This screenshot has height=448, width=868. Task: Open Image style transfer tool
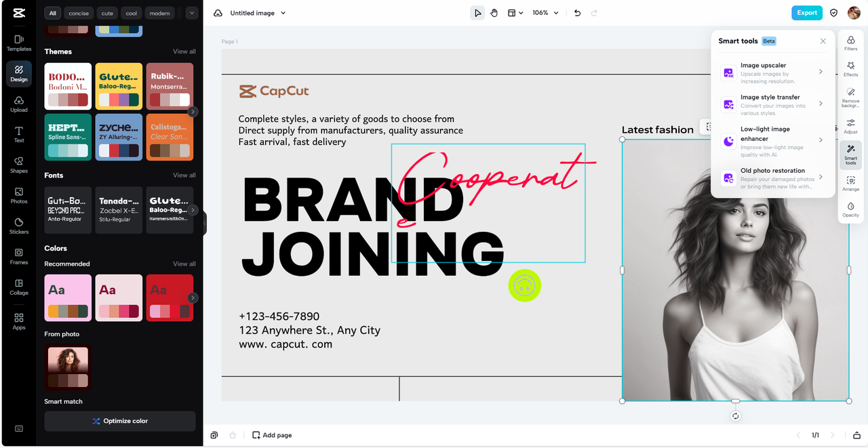tap(773, 104)
